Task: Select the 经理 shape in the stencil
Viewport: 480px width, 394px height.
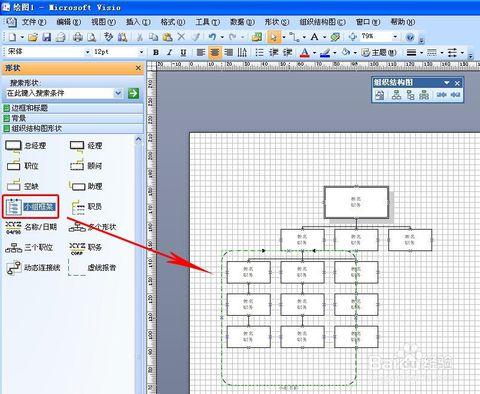Action: tap(86, 146)
